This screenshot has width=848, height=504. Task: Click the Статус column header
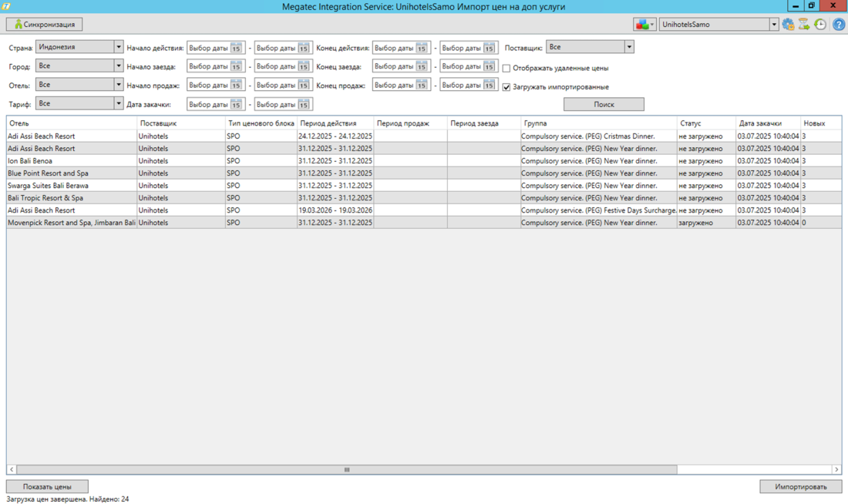(x=691, y=123)
